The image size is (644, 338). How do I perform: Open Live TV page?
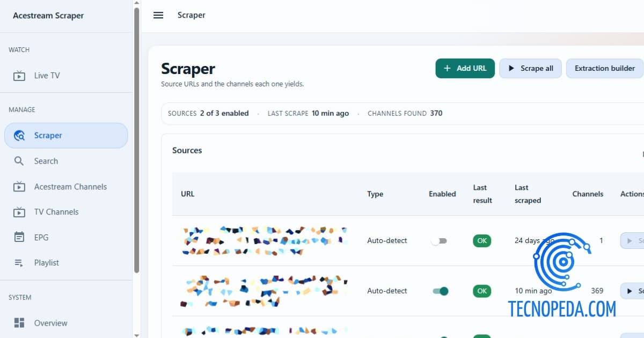pyautogui.click(x=66, y=76)
